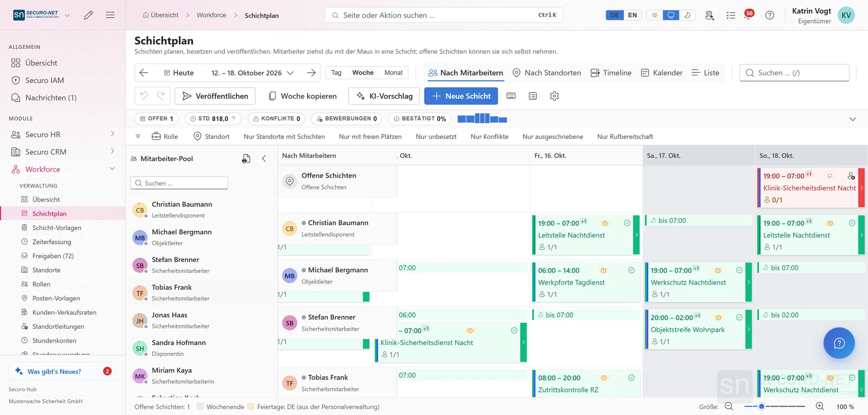Go to next week arrow
Screen dimensions: 868x415
[x=311, y=73]
